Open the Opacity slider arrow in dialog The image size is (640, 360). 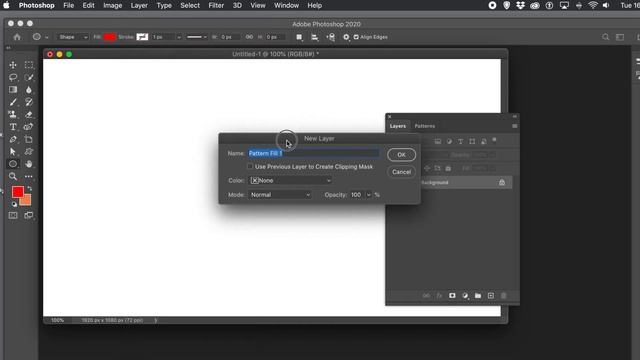(369, 195)
